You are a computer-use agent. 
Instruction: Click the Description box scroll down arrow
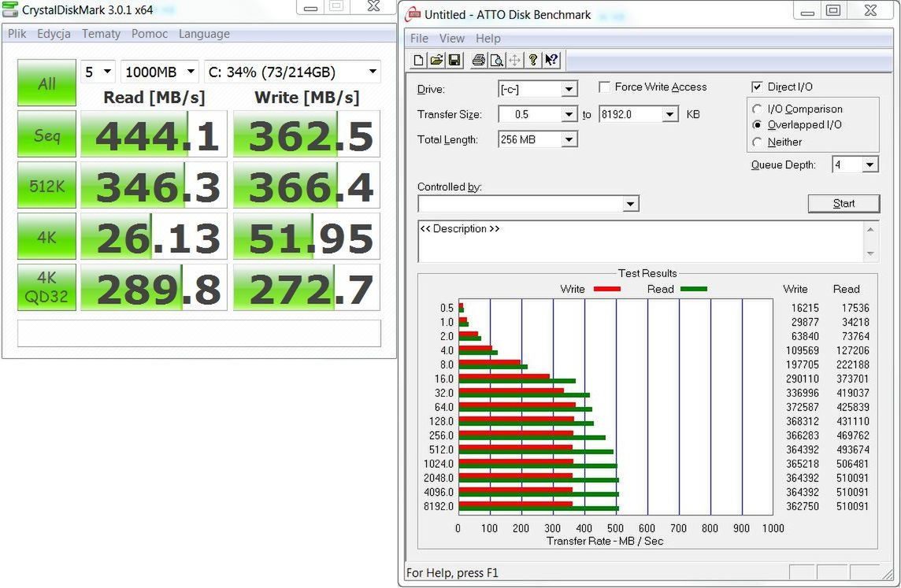[x=870, y=253]
